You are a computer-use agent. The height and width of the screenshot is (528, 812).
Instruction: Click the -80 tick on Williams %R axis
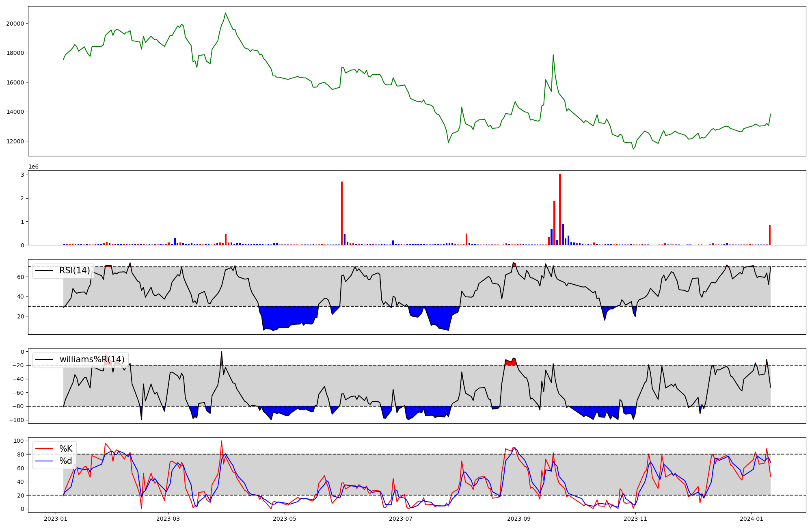coord(19,406)
